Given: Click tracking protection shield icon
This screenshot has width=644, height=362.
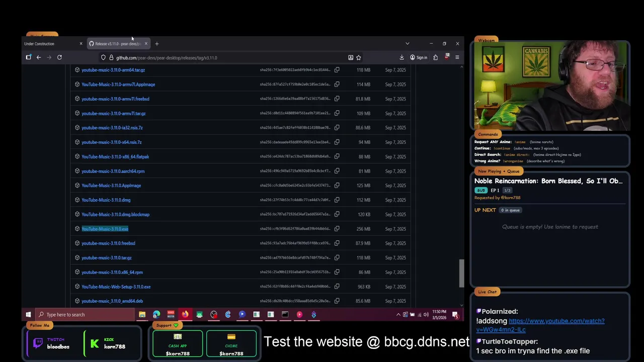Looking at the screenshot, I should 103,57.
